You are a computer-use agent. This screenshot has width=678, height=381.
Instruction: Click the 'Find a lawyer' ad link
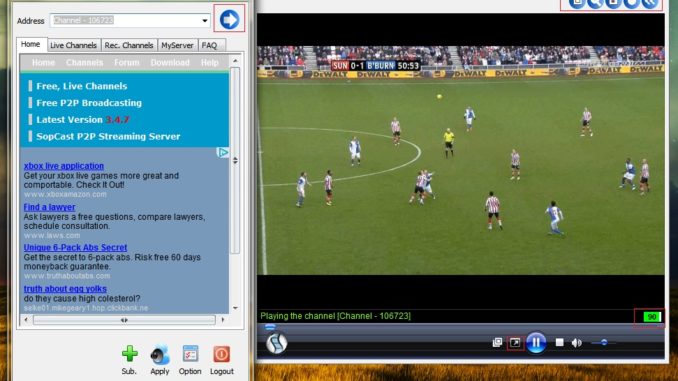(49, 207)
